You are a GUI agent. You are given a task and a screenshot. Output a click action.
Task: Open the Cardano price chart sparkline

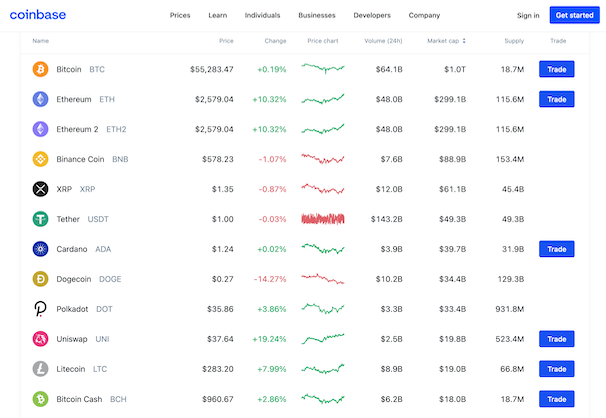point(323,248)
